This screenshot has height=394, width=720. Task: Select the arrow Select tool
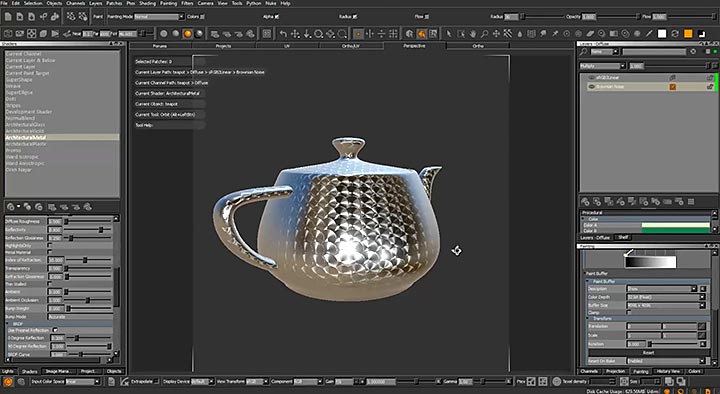pyautogui.click(x=449, y=34)
